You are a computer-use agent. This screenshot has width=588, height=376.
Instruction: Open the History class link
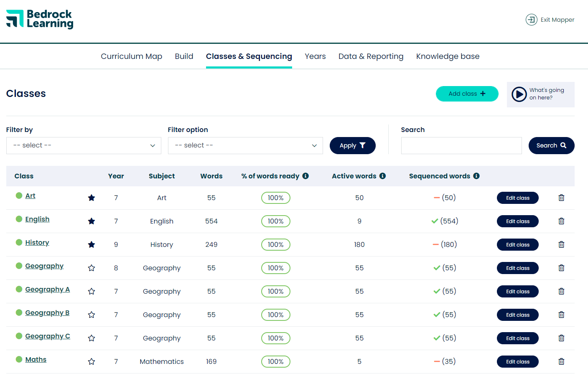tap(37, 242)
